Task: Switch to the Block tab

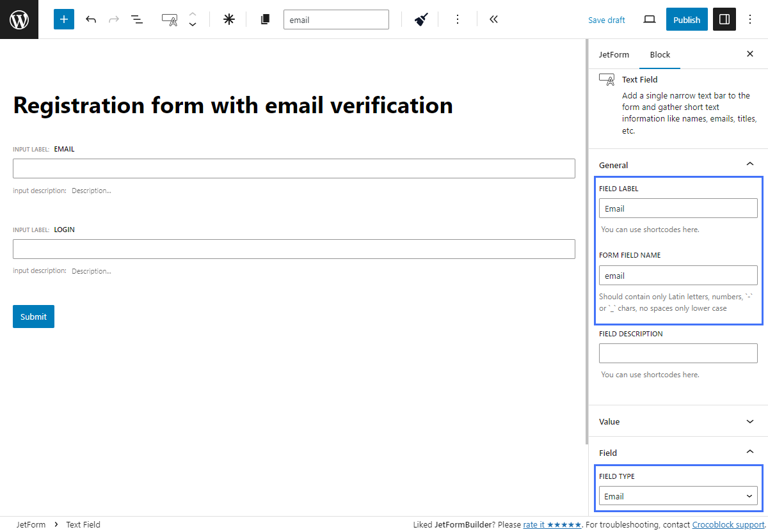Action: (x=659, y=54)
